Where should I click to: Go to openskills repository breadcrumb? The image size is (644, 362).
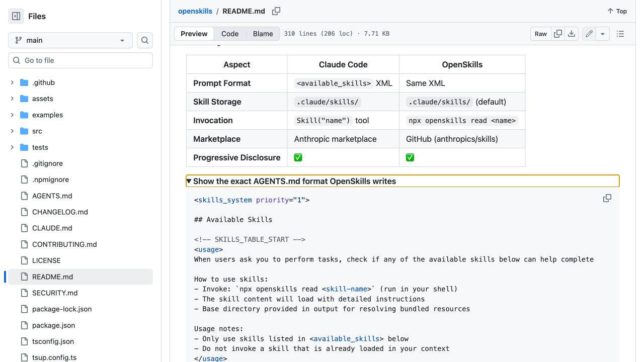(195, 11)
